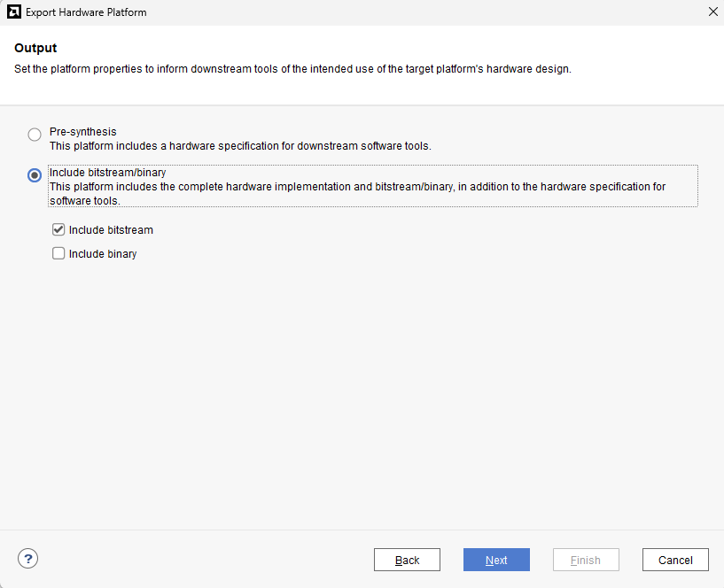The height and width of the screenshot is (588, 724).
Task: Click the greyed-out Finish button
Action: click(x=585, y=560)
